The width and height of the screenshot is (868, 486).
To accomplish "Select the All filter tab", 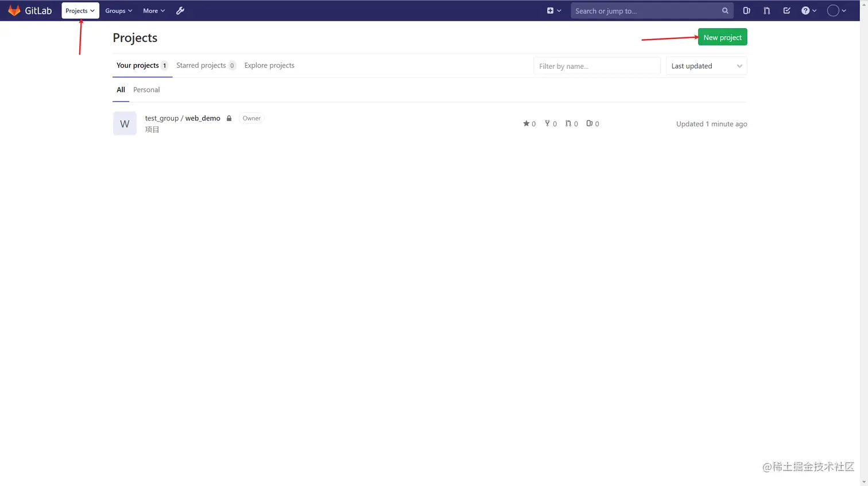I will (121, 90).
